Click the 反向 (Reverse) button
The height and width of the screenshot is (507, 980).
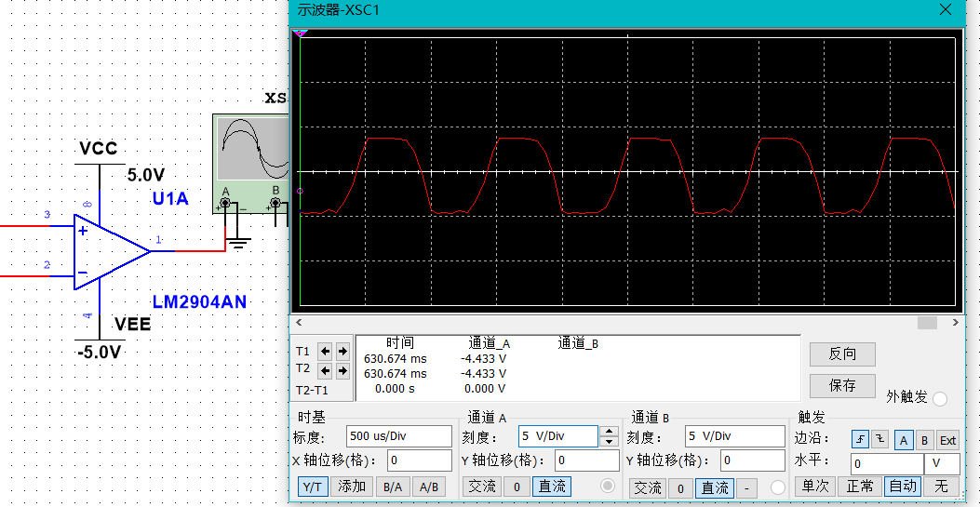click(x=842, y=354)
